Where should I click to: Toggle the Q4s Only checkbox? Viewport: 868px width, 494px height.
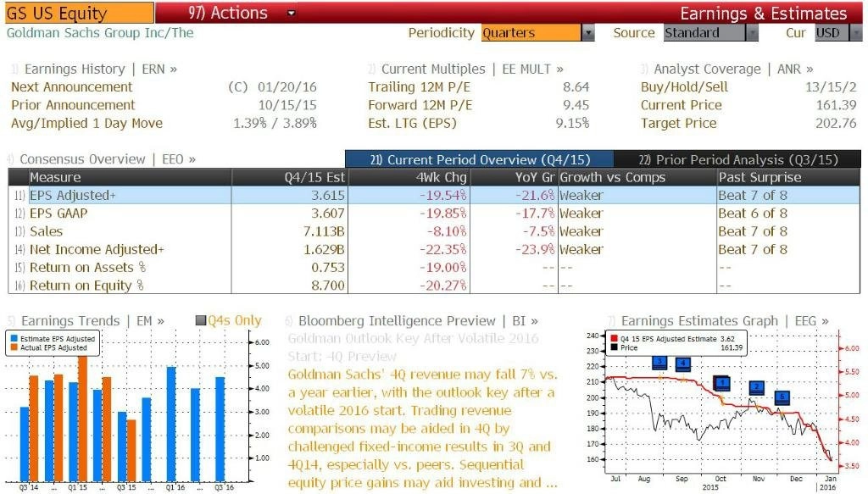[201, 320]
